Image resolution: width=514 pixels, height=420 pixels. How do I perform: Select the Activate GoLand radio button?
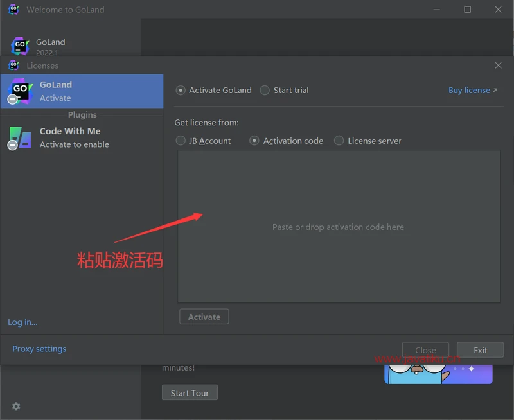click(181, 91)
